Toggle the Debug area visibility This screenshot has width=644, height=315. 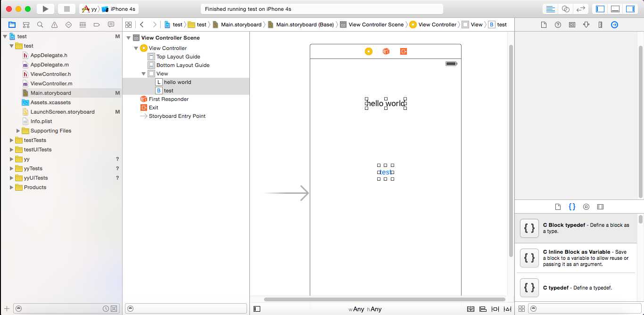[615, 9]
